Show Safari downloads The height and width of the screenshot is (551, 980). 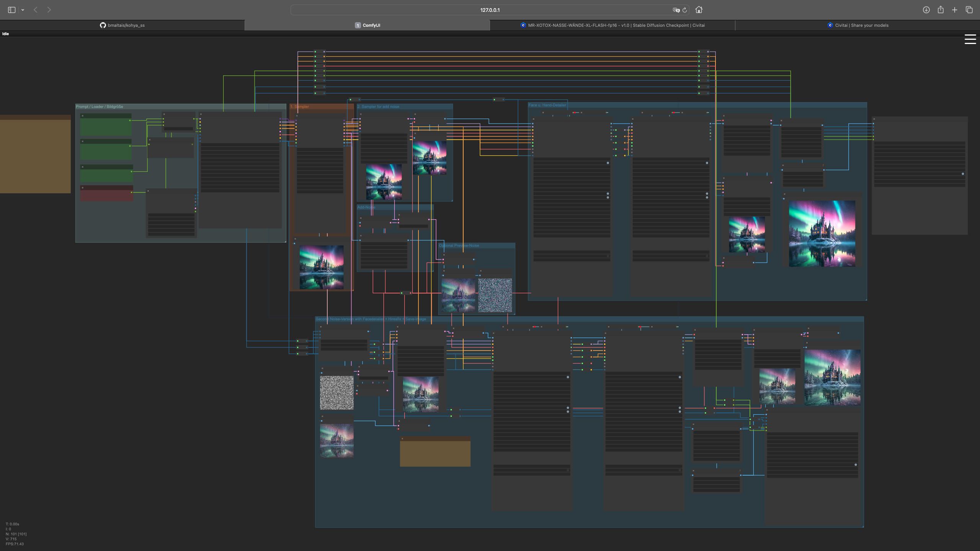(926, 10)
